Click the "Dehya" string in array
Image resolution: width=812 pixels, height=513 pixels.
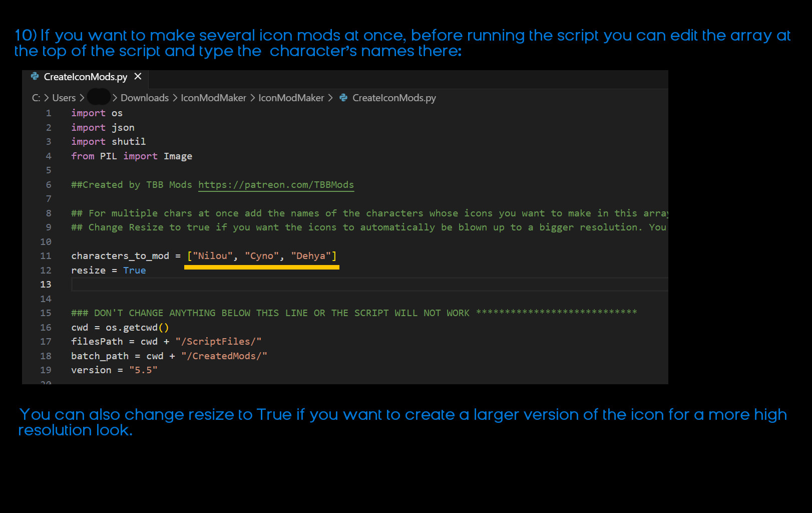coord(310,256)
